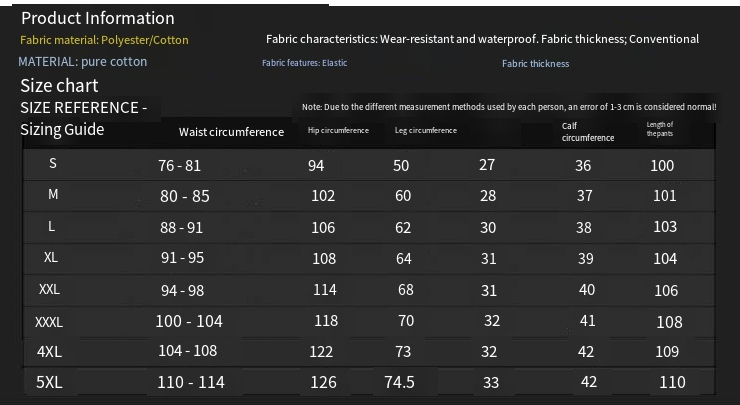The height and width of the screenshot is (405, 740).
Task: Click the blue Fabric thickness label
Action: click(x=535, y=64)
